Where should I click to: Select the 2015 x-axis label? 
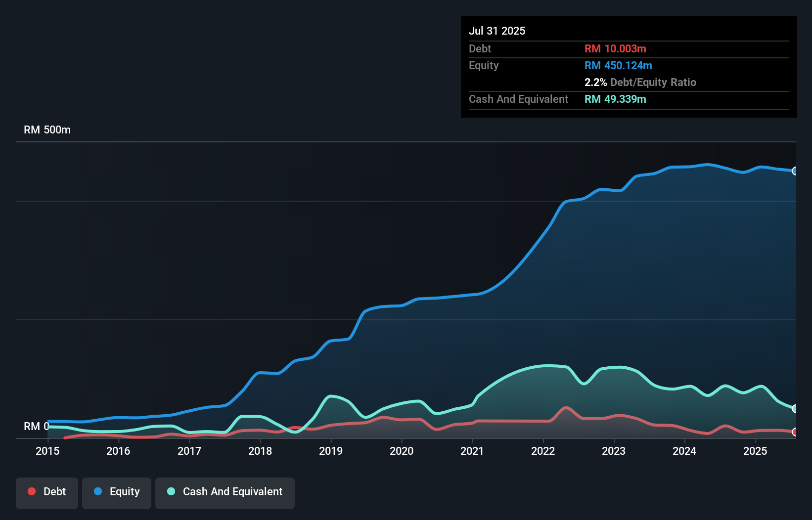[x=47, y=451]
